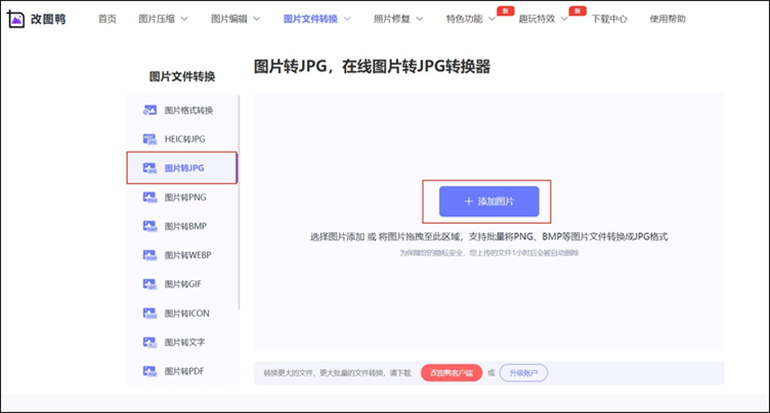Open the 图片文件转换 dropdown menu
The height and width of the screenshot is (413, 770).
316,19
